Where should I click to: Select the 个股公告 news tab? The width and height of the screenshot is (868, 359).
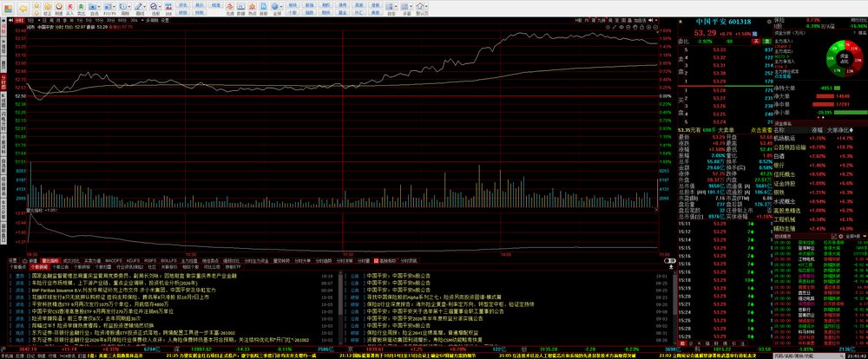click(59, 266)
